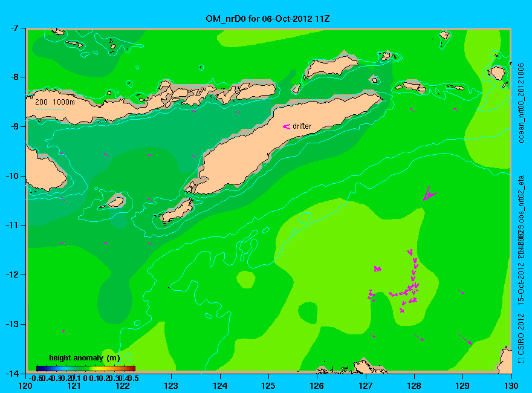
Task: Click the longitude axis label '123'
Action: 171,386
